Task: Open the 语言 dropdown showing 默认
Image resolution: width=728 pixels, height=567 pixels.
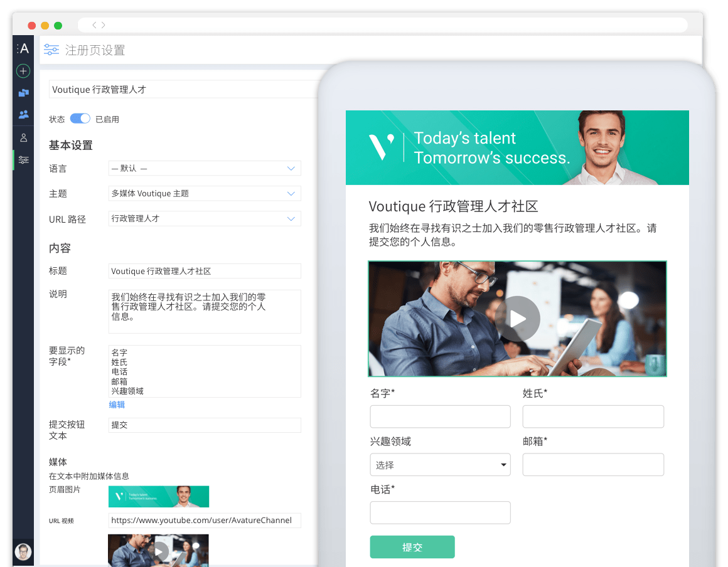Action: tap(205, 169)
